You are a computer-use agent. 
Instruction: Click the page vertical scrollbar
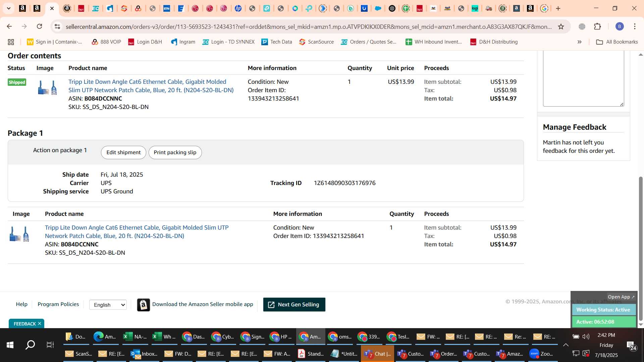pos(641,248)
